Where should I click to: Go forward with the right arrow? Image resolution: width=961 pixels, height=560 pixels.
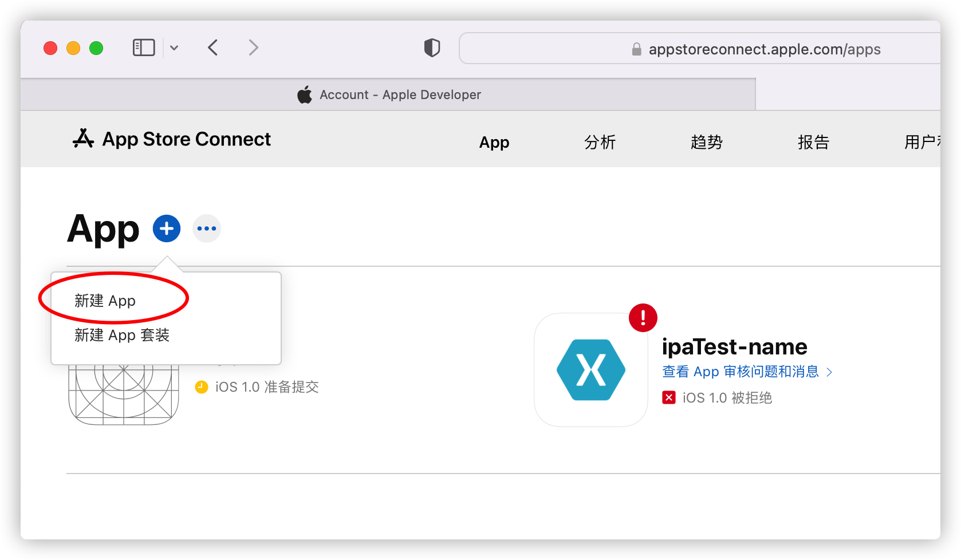click(x=253, y=48)
